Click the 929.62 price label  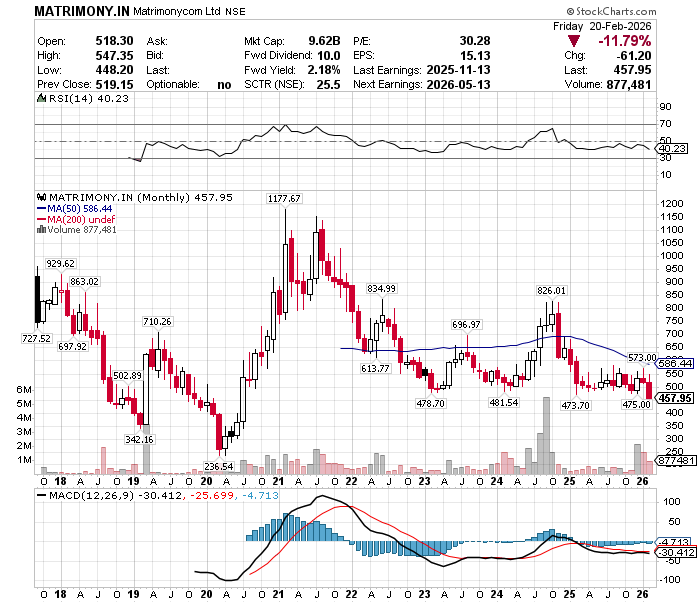pos(60,264)
